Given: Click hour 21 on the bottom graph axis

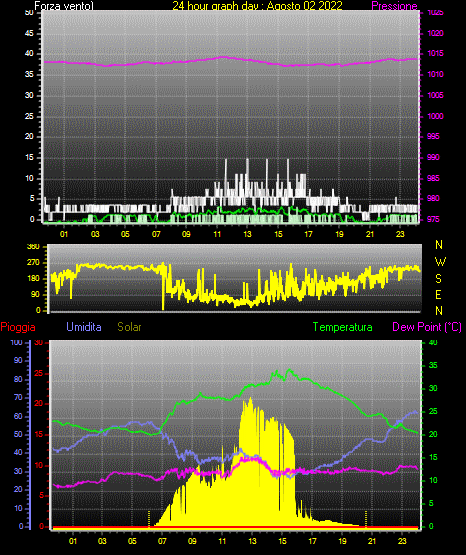Looking at the screenshot, I should pos(372,541).
